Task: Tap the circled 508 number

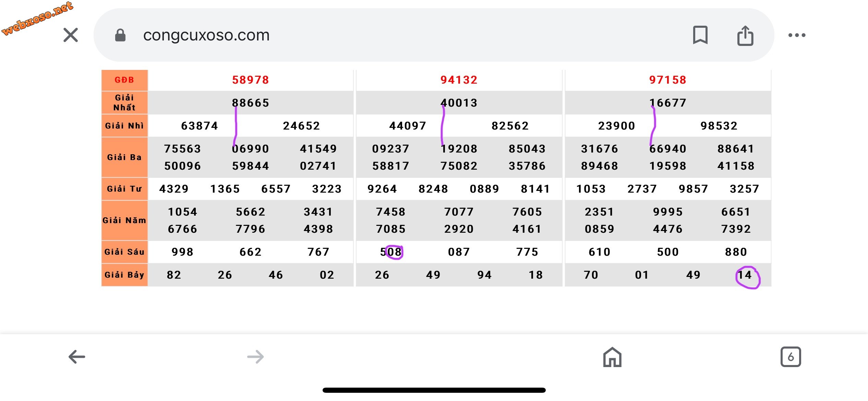Action: [x=391, y=252]
